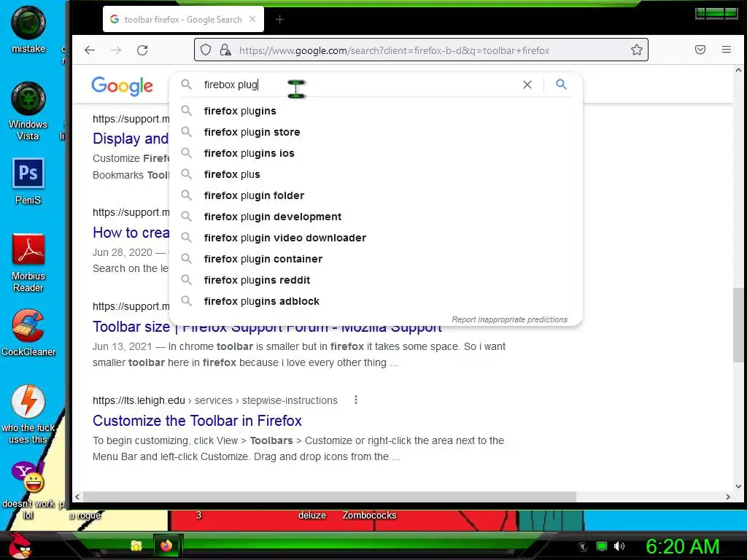Open 'How to crea' result link
747x560 pixels.
click(131, 233)
